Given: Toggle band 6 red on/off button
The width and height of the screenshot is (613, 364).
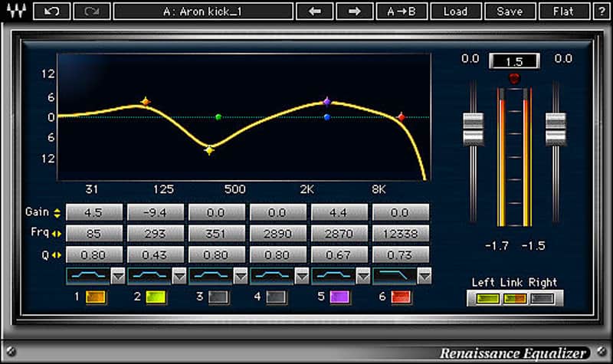Looking at the screenshot, I should coord(401,297).
